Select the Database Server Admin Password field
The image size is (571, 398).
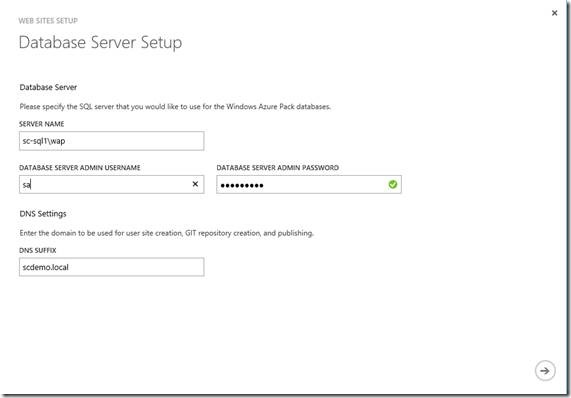(309, 185)
